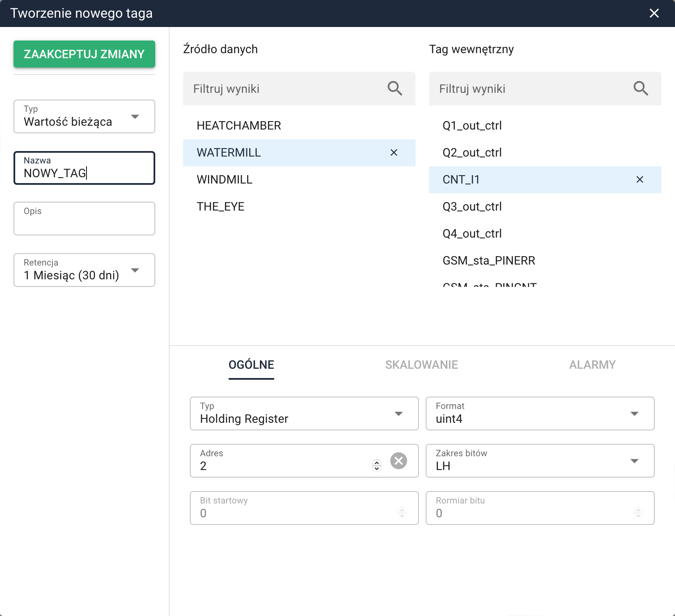Open the Typ Holding Register dropdown
The image size is (675, 616).
[x=304, y=413]
